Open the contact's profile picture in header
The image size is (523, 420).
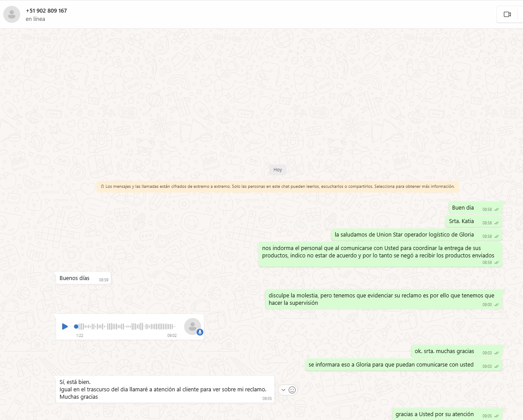12,14
